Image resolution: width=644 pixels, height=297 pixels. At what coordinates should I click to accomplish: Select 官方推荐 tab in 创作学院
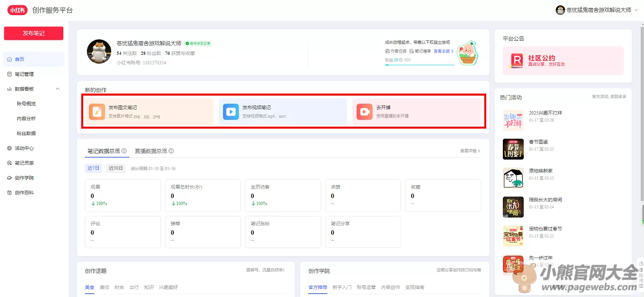(318, 287)
